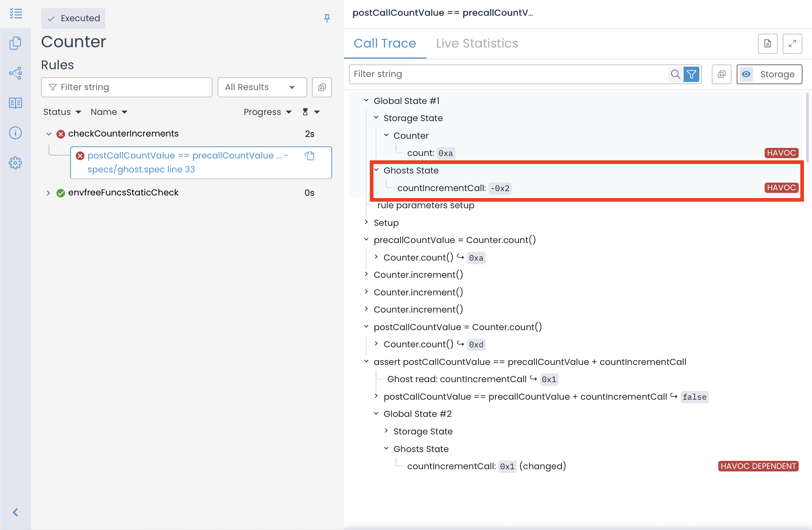Open the All Results dropdown
This screenshot has width=812, height=530.
tap(262, 87)
